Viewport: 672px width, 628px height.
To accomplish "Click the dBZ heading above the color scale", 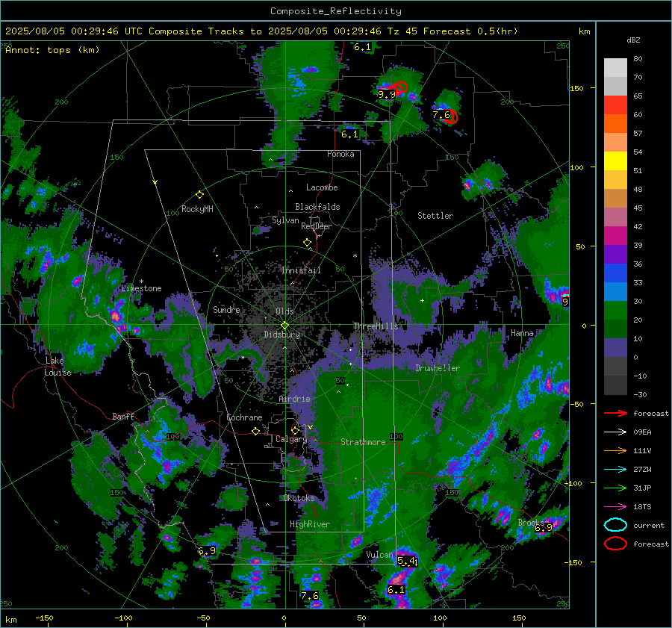I will coord(633,40).
